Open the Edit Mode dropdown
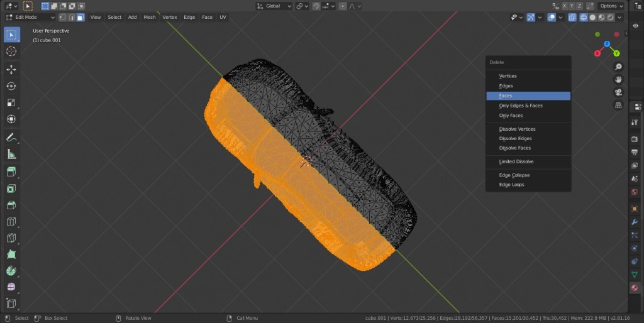644x323 pixels. 30,18
